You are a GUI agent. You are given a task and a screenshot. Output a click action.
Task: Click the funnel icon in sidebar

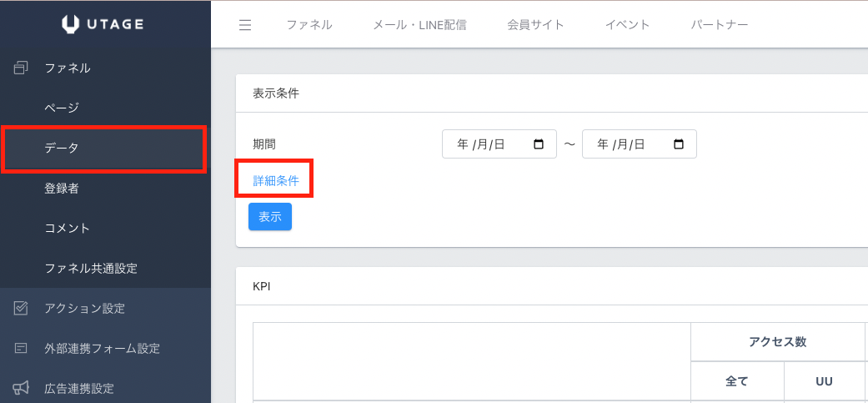(x=22, y=68)
